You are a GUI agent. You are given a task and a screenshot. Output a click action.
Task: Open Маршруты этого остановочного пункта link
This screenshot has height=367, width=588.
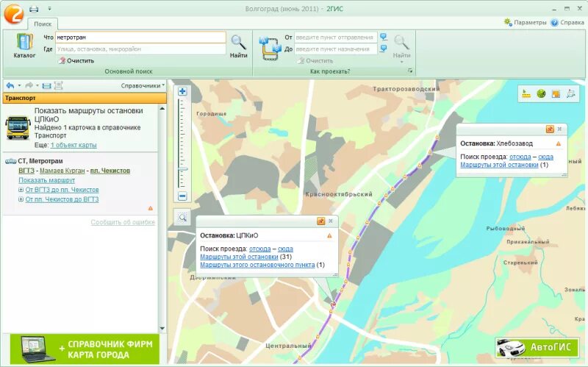click(x=257, y=265)
